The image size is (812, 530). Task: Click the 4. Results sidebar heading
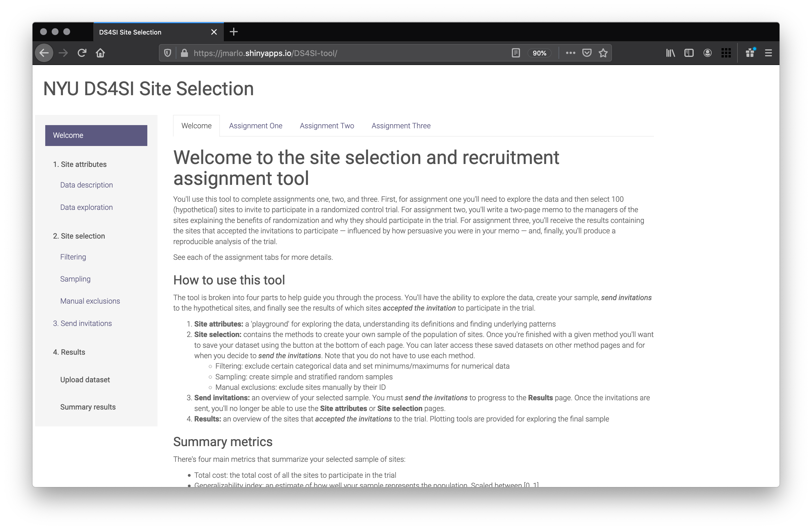click(x=69, y=352)
